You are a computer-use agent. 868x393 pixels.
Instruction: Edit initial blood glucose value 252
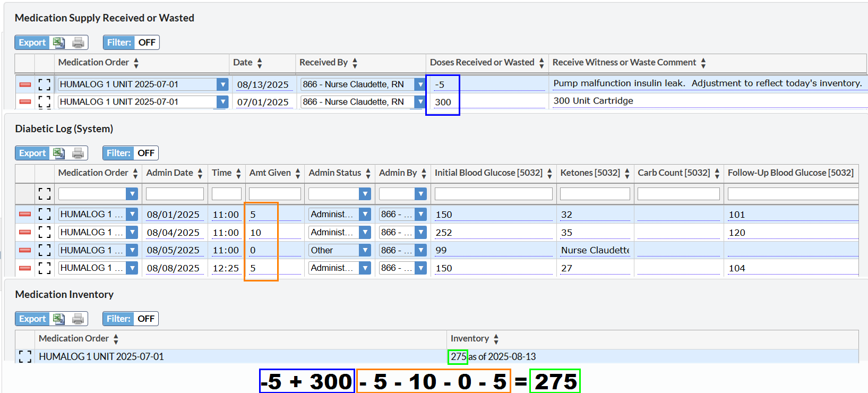click(x=494, y=233)
